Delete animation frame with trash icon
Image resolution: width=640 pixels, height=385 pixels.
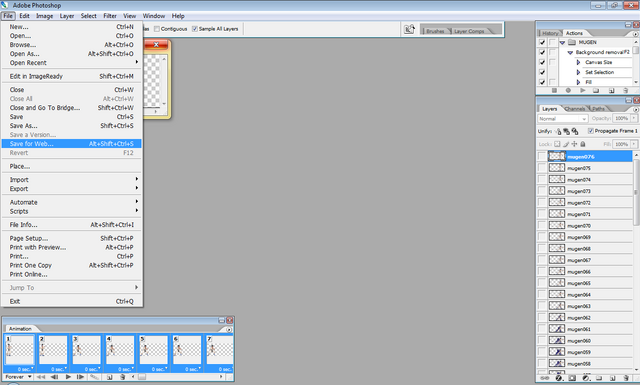[122, 377]
